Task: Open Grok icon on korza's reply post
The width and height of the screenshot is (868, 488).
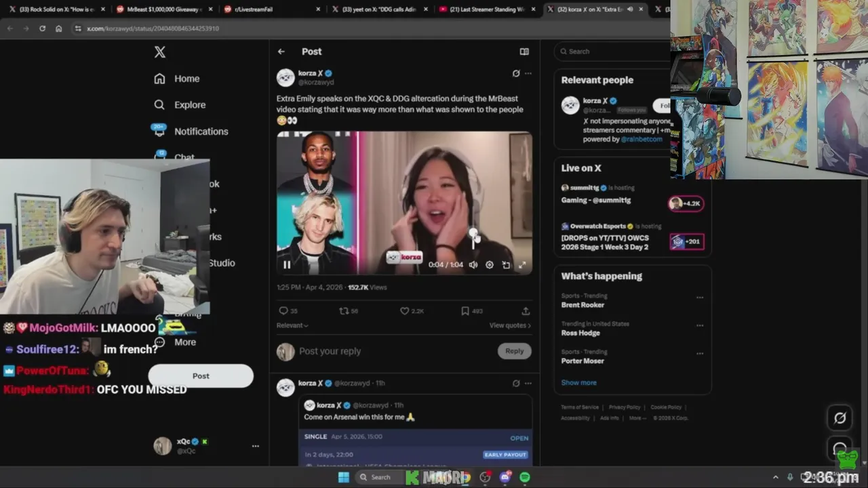Action: [x=516, y=383]
